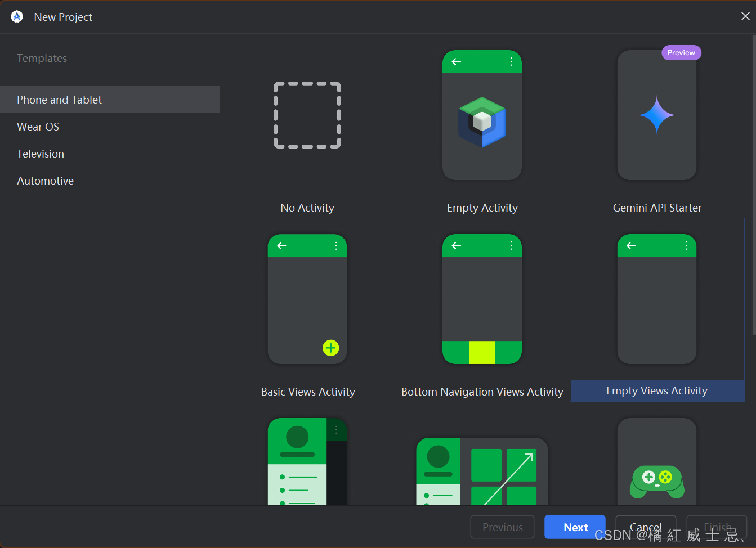Click the Previous button
Image resolution: width=756 pixels, height=548 pixels.
pyautogui.click(x=502, y=527)
